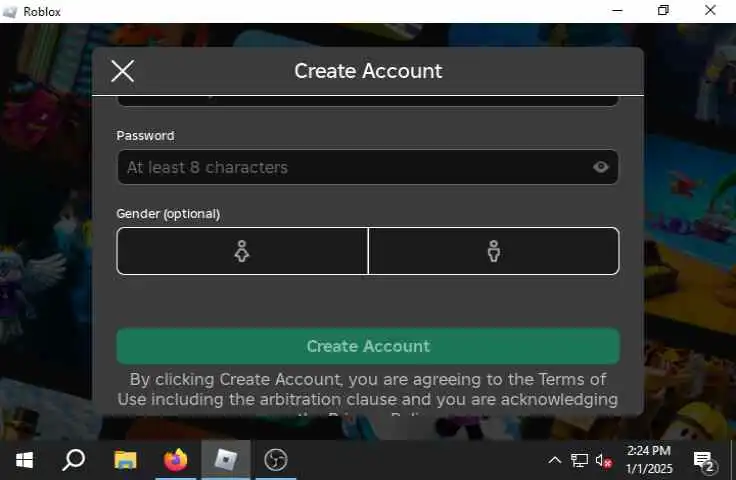Open the clock and date flyout
This screenshot has height=480, width=736.
(649, 460)
